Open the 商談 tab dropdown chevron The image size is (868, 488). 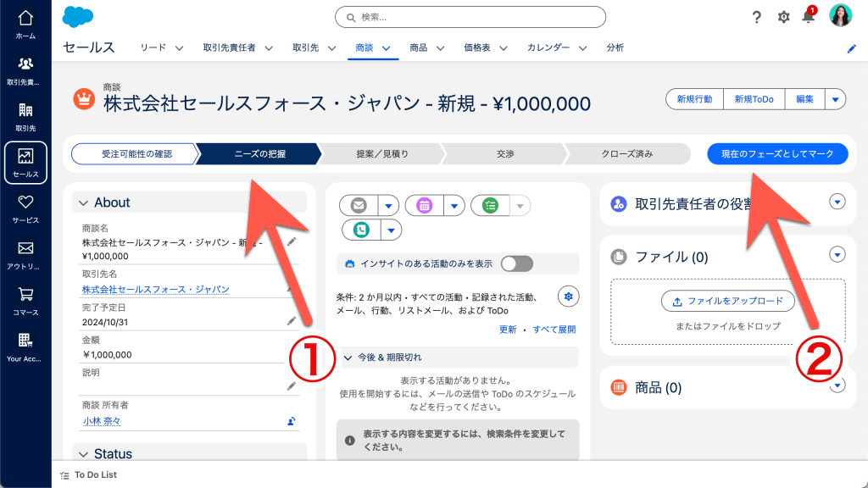pos(387,48)
